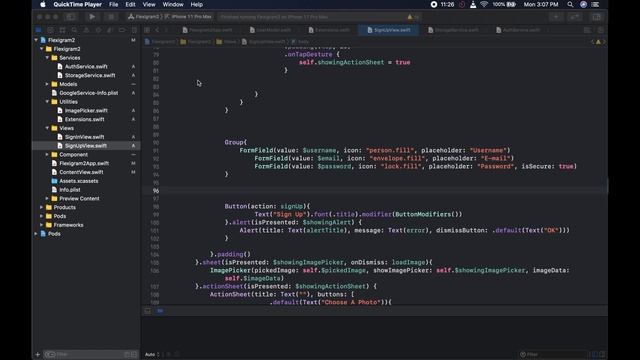
Task: Switch to the SignUpView.swift tab
Action: (x=389, y=30)
